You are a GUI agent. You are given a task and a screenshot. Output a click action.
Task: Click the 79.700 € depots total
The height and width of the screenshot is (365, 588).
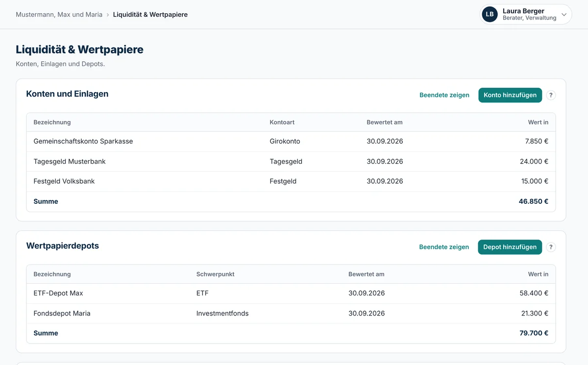(534, 333)
